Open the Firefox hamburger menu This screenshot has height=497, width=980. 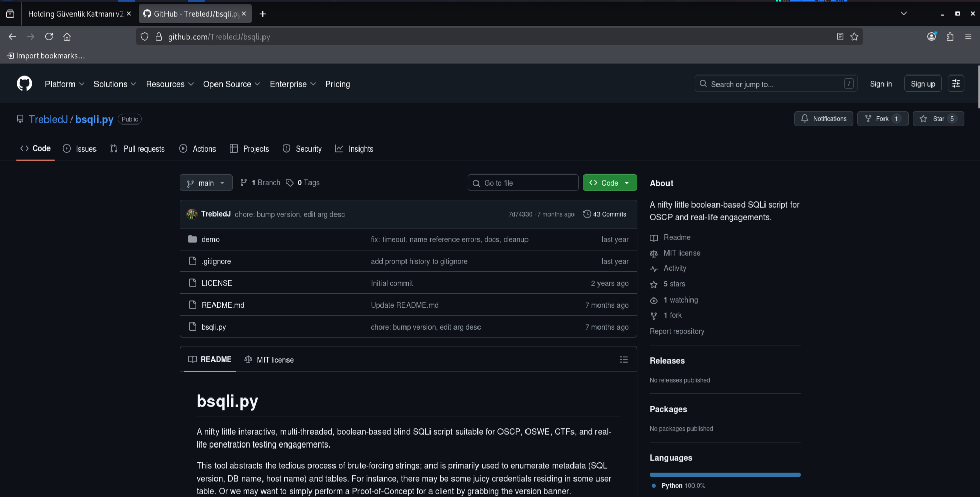tap(968, 37)
